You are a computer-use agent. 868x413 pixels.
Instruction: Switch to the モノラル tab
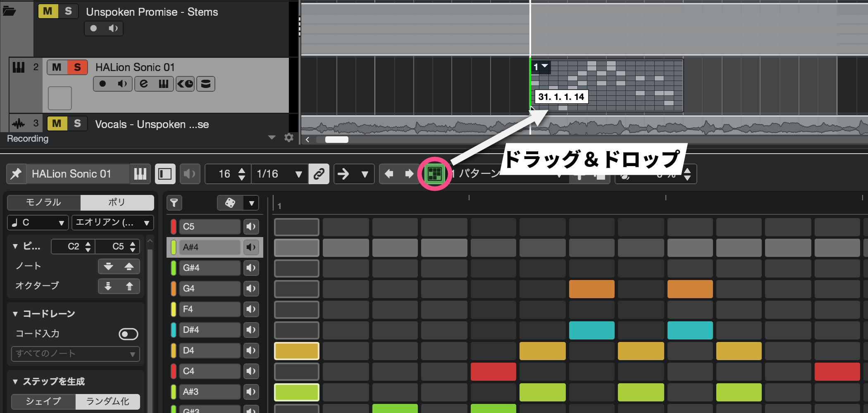[44, 202]
